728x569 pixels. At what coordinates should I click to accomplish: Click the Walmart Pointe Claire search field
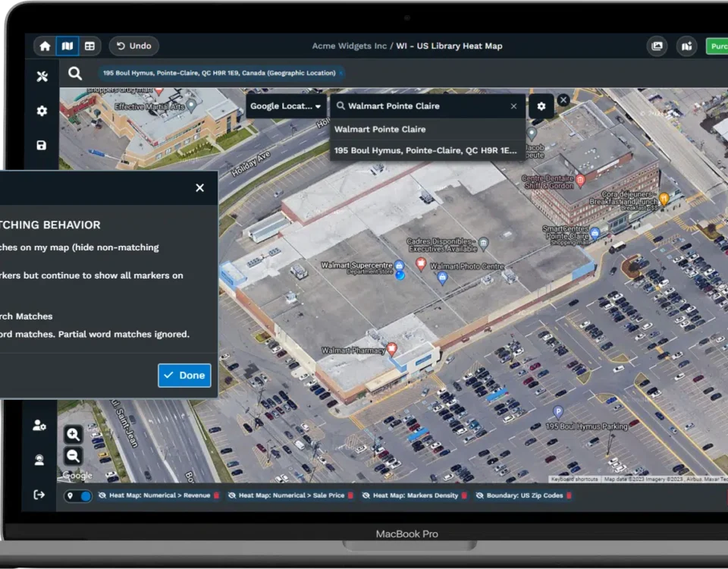[425, 106]
